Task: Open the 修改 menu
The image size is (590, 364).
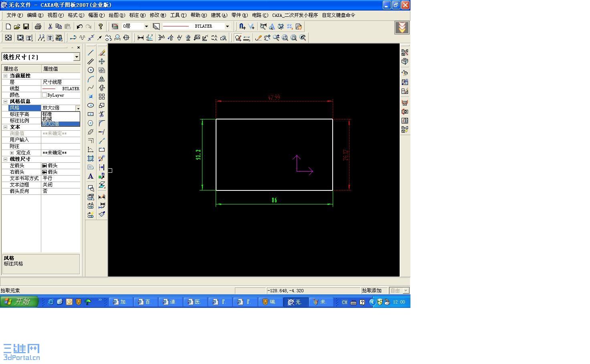Action: (158, 15)
